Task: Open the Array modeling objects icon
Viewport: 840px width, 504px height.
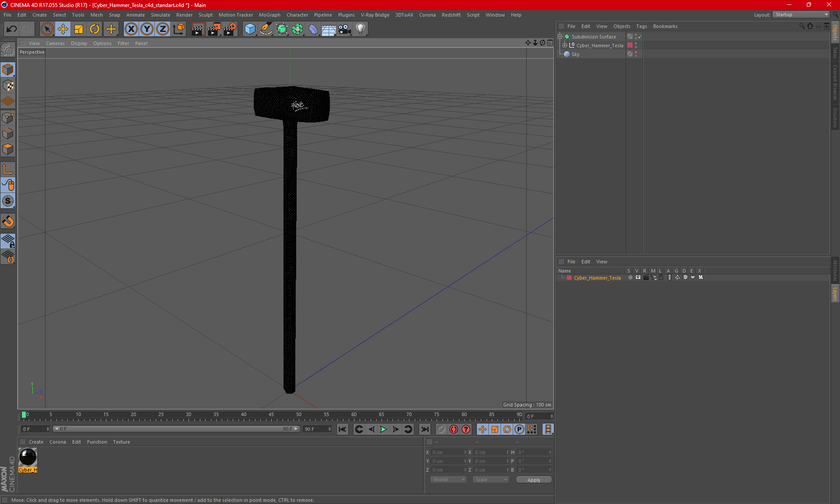Action: click(297, 29)
